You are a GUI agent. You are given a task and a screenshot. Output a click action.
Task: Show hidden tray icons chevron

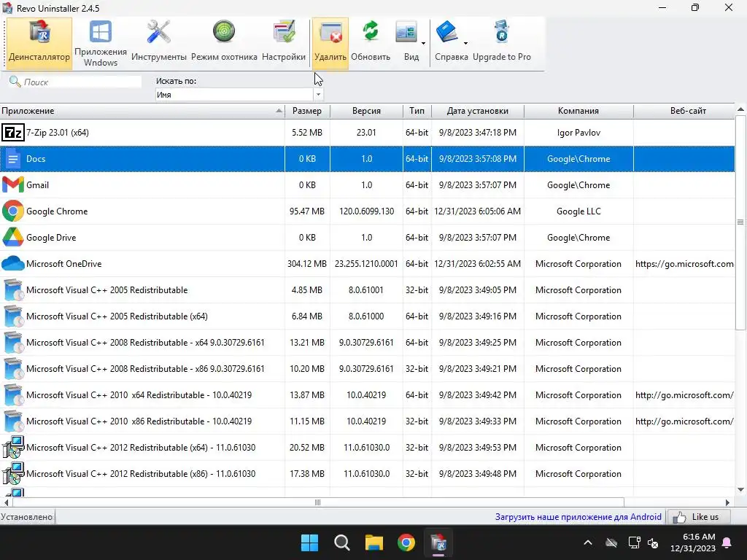pos(588,542)
